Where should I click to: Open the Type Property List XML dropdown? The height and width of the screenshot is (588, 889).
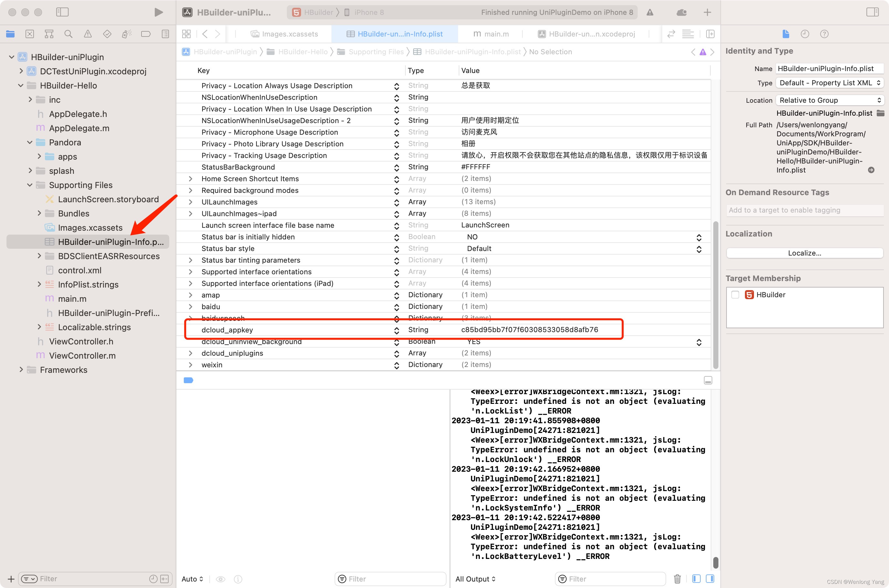point(829,83)
